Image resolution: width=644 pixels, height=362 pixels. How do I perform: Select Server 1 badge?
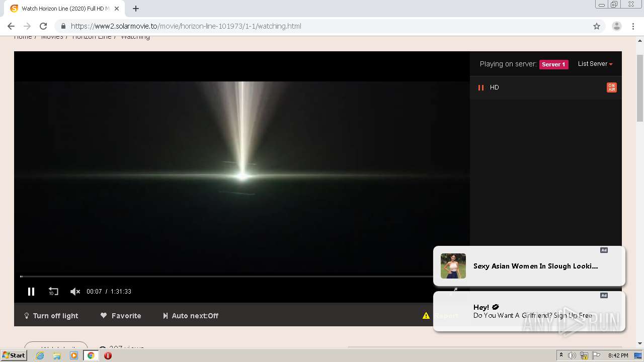[x=553, y=64]
